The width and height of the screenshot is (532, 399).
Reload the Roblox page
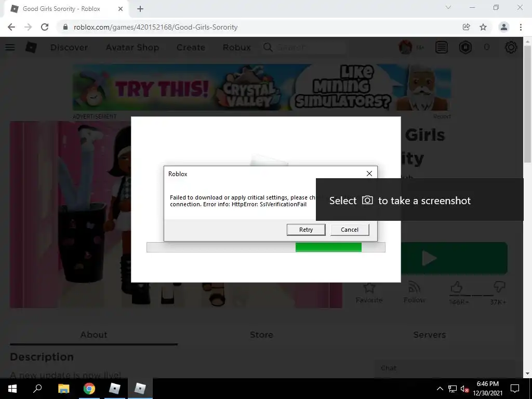[x=45, y=27]
